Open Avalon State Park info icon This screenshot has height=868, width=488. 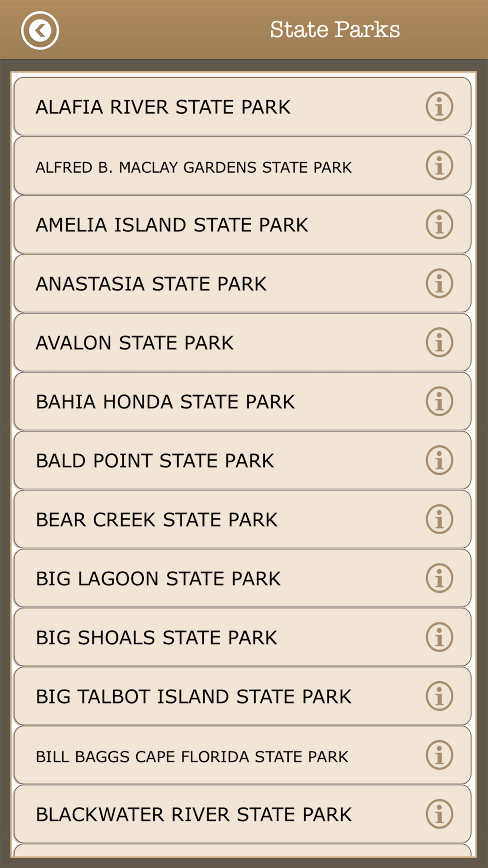(x=439, y=342)
